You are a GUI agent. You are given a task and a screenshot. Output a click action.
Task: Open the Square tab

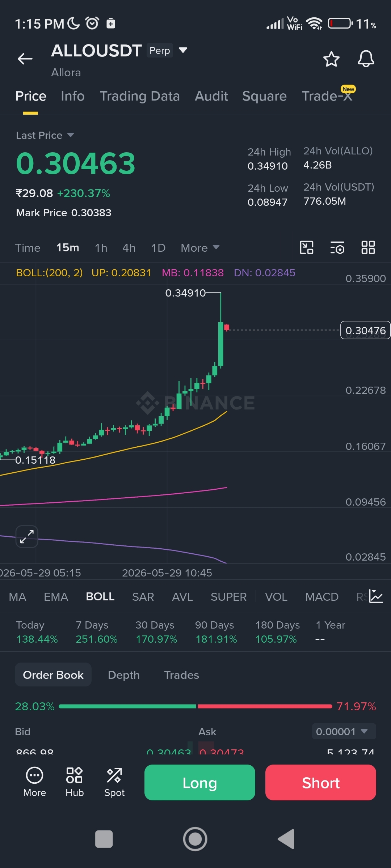264,96
